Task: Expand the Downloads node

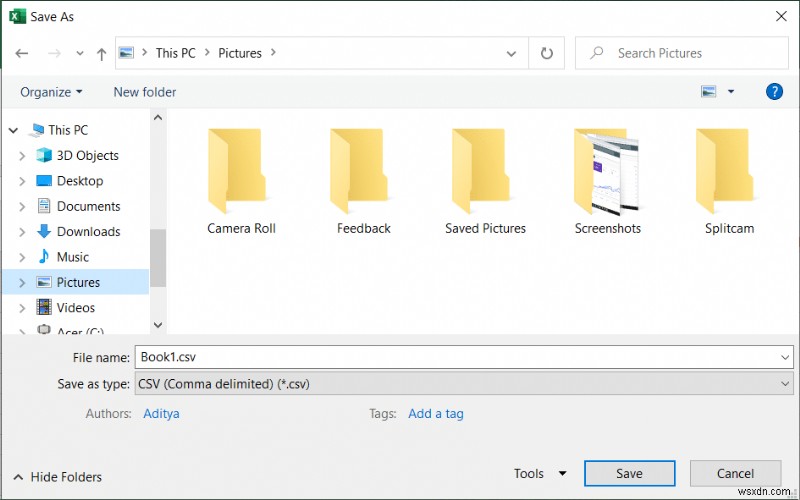Action: click(x=22, y=232)
